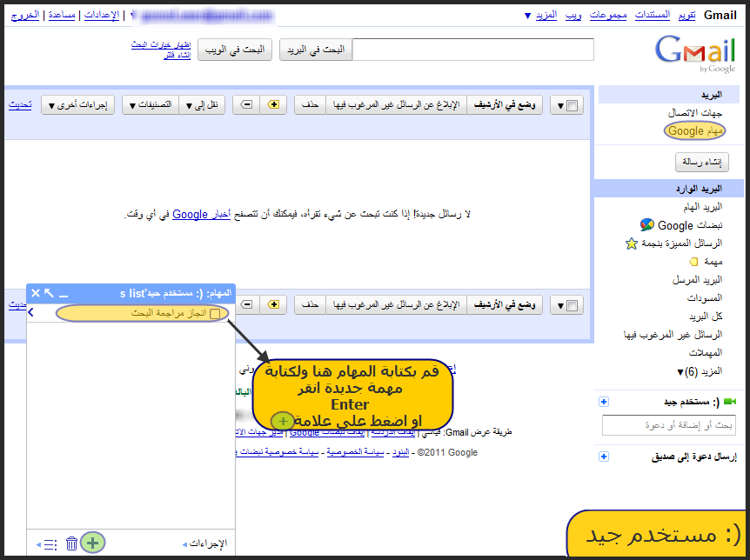Viewport: 750px width, 560px height.
Task: Toggle the select-all checkbox in bottom toolbar
Action: pos(572,305)
